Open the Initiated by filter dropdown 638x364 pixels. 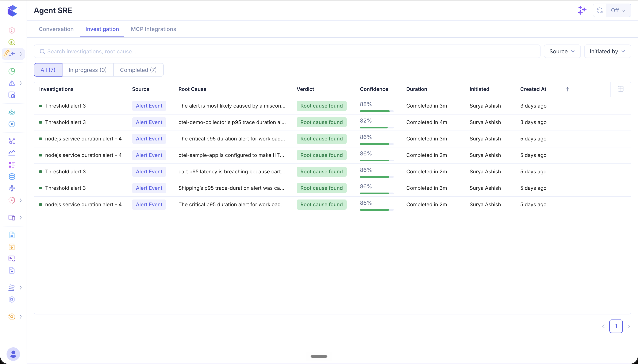click(607, 51)
